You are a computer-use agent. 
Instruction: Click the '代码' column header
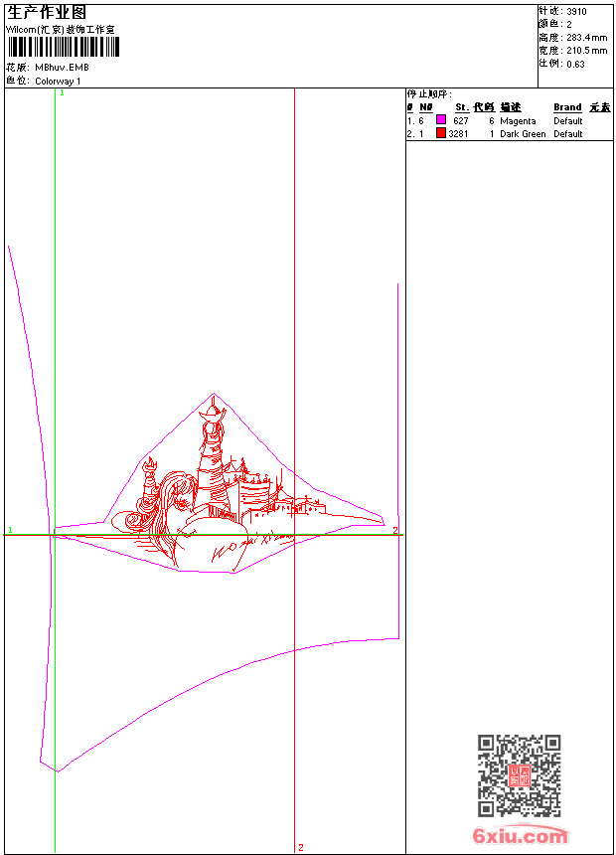pos(484,107)
